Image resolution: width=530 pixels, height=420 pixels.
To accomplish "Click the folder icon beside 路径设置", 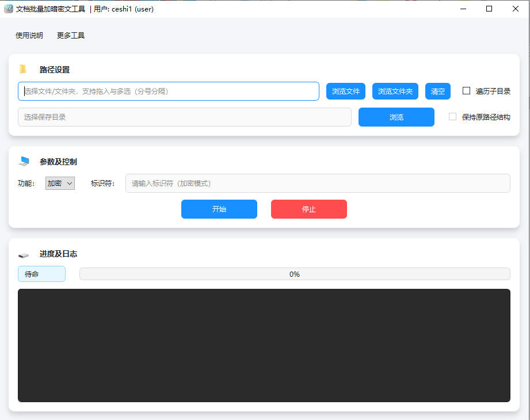I will tap(23, 70).
